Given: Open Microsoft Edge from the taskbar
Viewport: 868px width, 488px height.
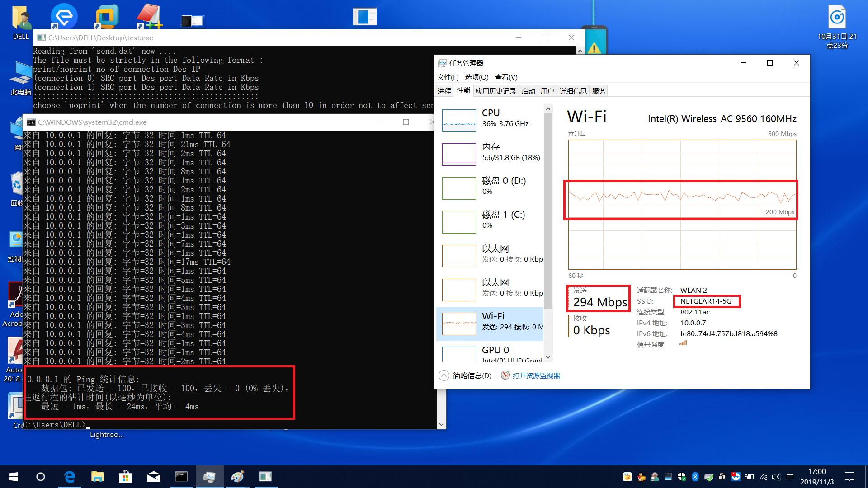Looking at the screenshot, I should click(70, 477).
